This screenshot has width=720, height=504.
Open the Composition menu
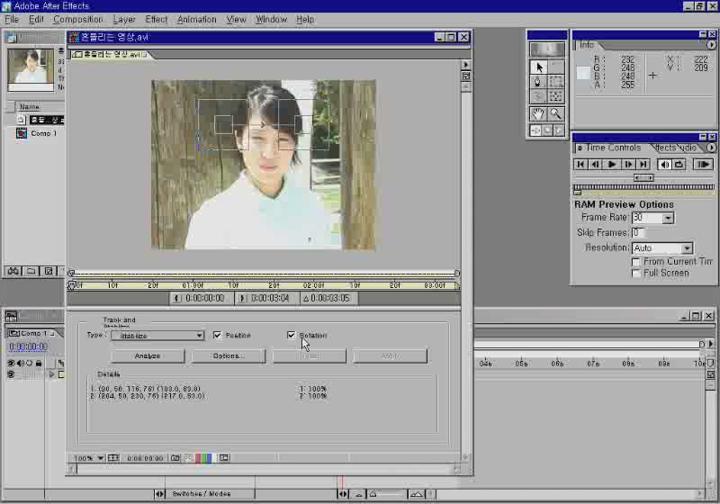tap(78, 19)
